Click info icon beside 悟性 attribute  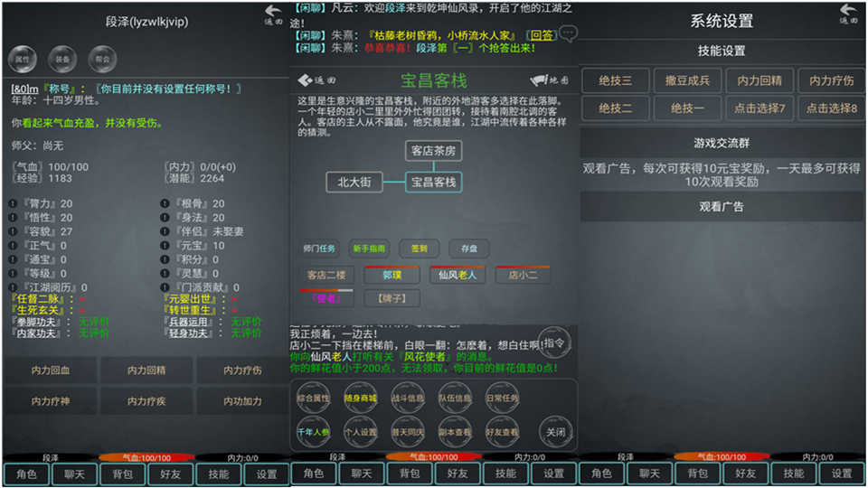(x=13, y=218)
